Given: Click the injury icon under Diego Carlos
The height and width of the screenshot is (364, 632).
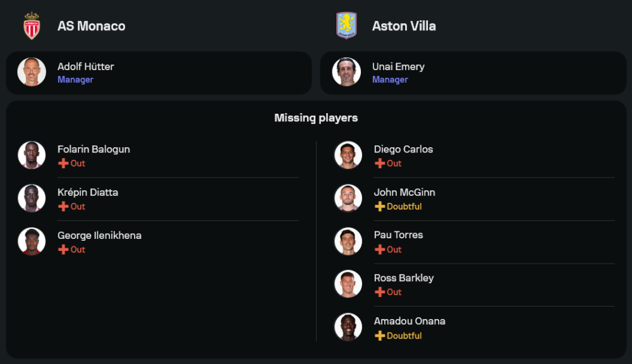Looking at the screenshot, I should pyautogui.click(x=380, y=163).
